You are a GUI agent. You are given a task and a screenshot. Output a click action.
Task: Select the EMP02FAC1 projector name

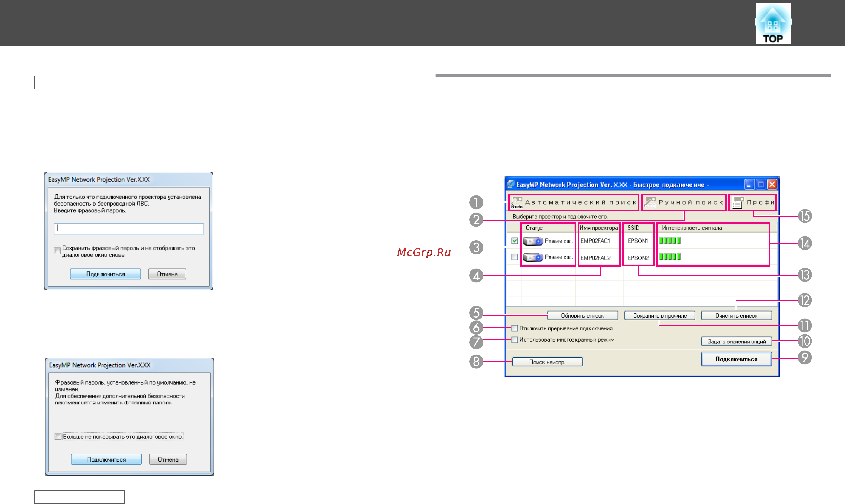595,241
